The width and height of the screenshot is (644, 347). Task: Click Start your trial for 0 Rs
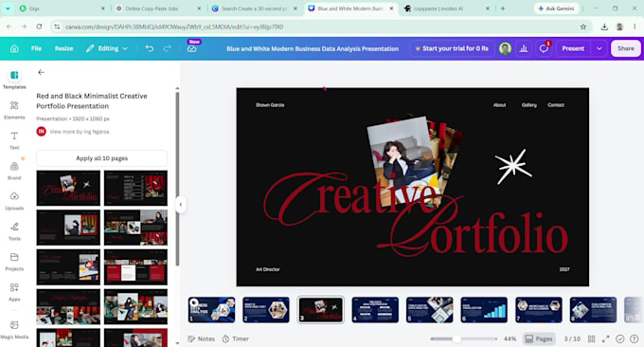pos(452,48)
